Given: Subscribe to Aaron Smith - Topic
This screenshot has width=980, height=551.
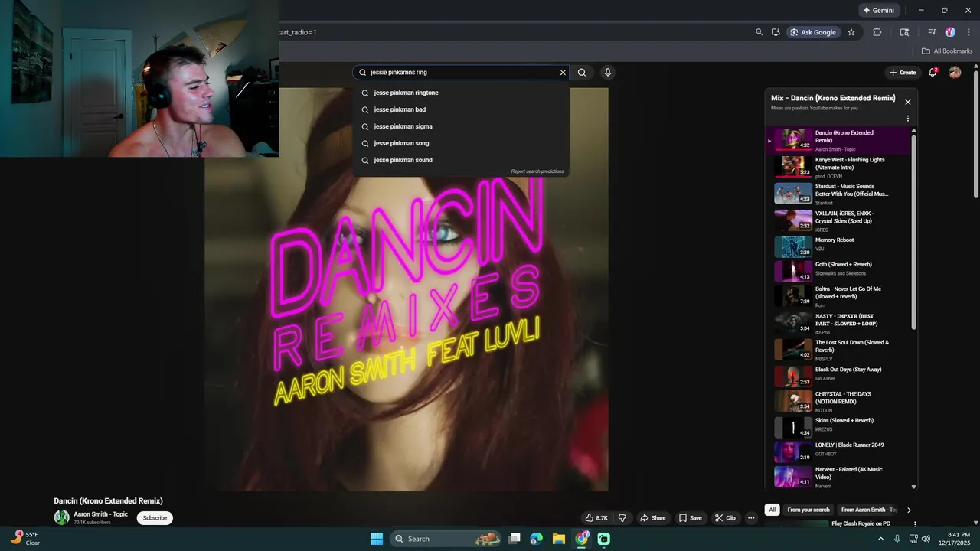Looking at the screenshot, I should click(x=155, y=518).
